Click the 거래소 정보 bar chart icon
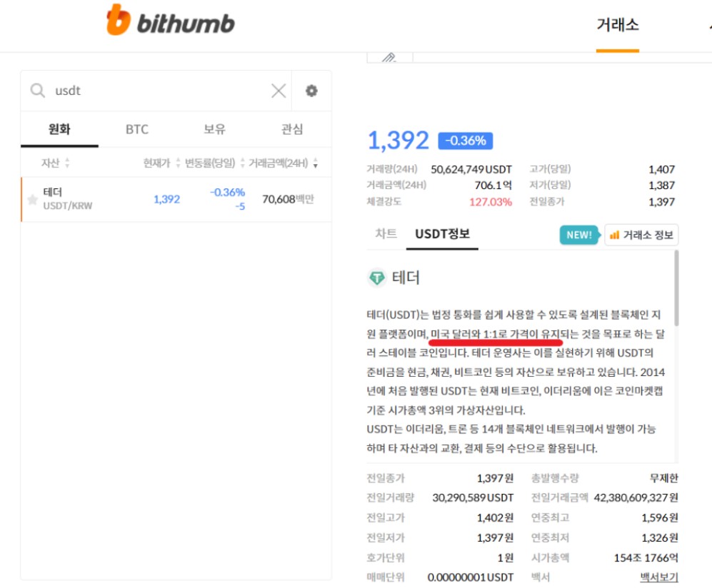712x588 pixels. tap(614, 235)
